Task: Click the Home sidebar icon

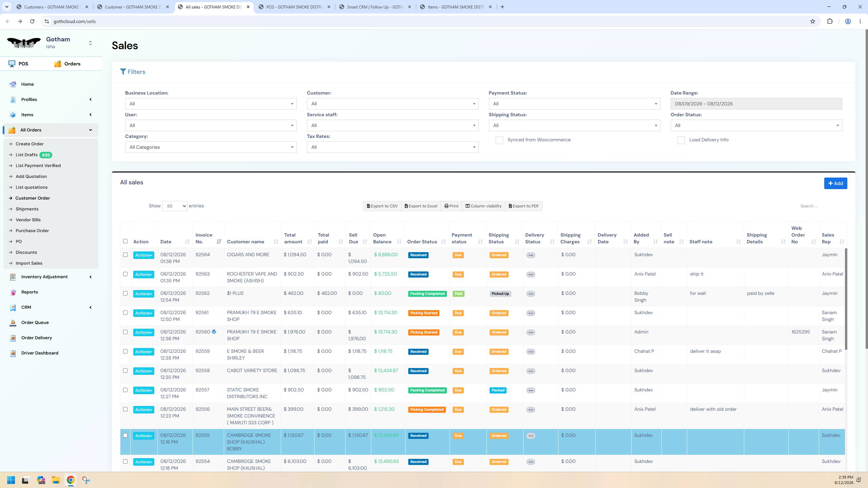Action: (x=13, y=84)
